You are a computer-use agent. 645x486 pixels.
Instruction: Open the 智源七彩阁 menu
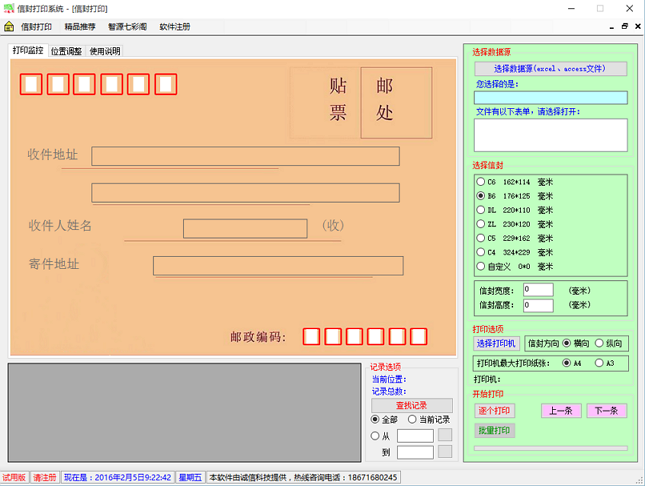tap(128, 27)
